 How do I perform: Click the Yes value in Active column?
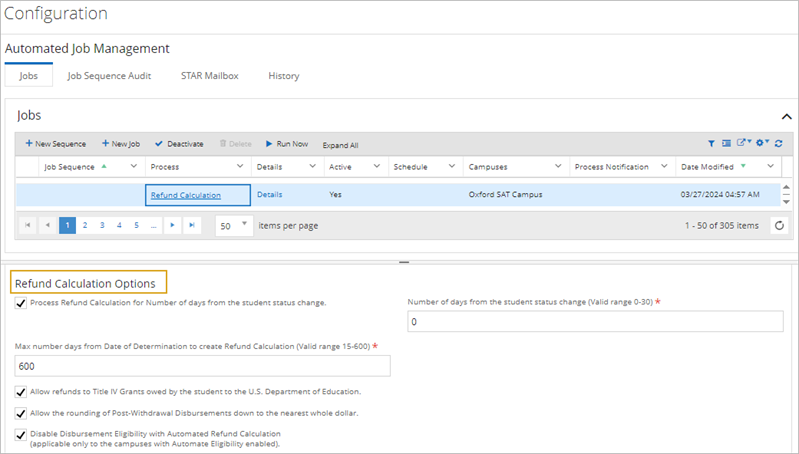point(335,195)
